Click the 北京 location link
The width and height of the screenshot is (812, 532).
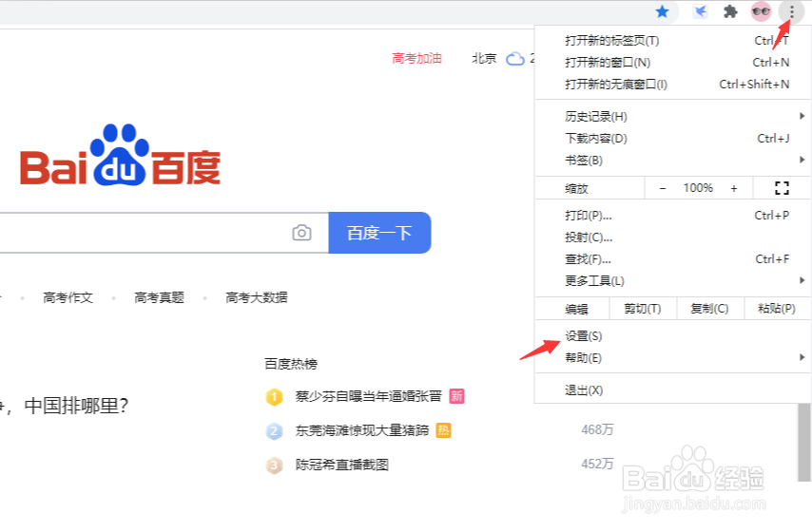click(484, 59)
